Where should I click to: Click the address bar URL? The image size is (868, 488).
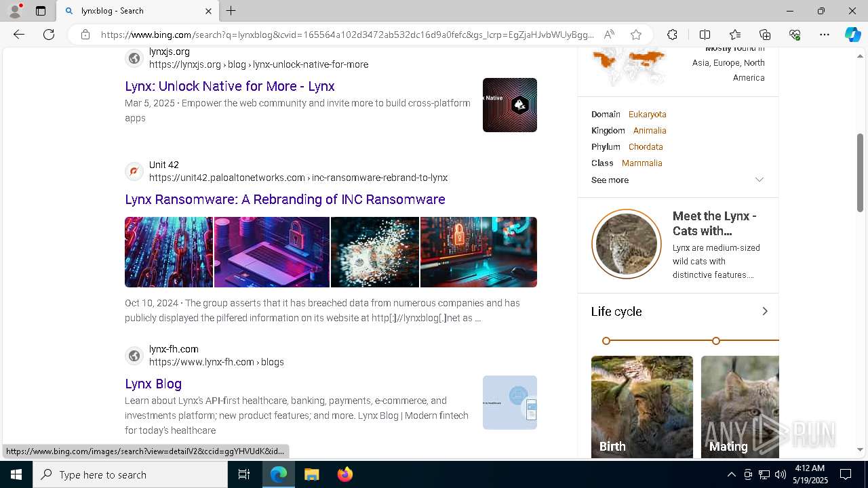pyautogui.click(x=347, y=35)
